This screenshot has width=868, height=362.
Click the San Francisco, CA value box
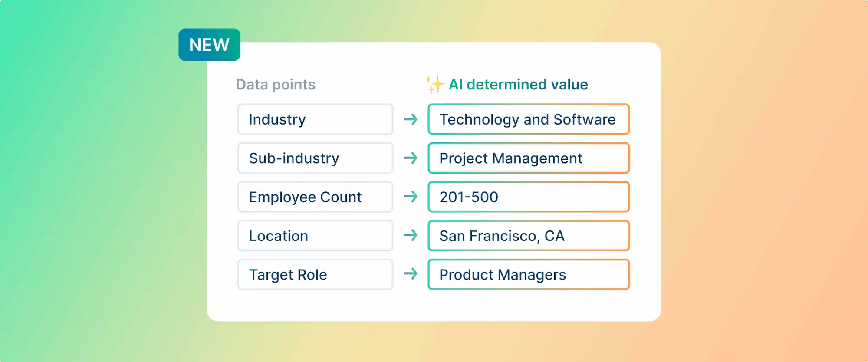[529, 236]
